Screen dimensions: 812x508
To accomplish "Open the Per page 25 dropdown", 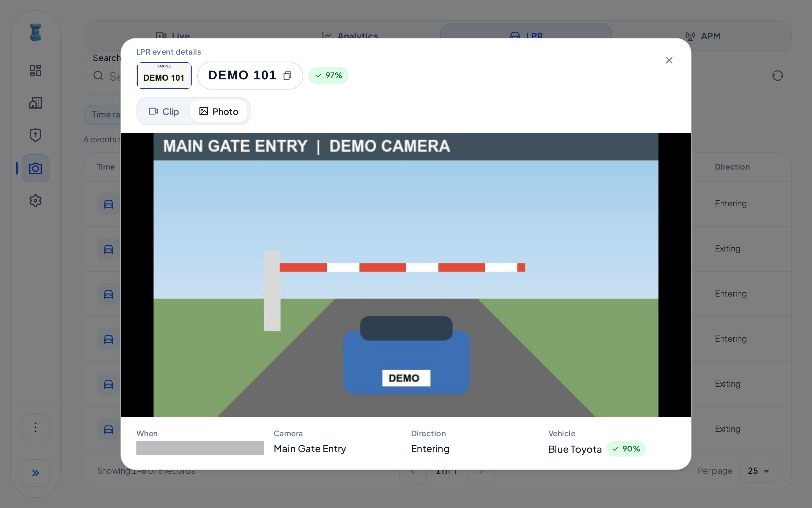I will point(758,471).
